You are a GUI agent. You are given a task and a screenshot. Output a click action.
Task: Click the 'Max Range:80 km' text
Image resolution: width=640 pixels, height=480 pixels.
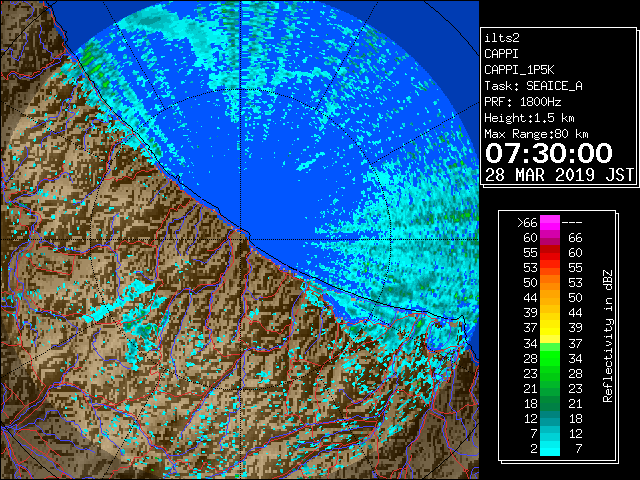click(x=536, y=134)
